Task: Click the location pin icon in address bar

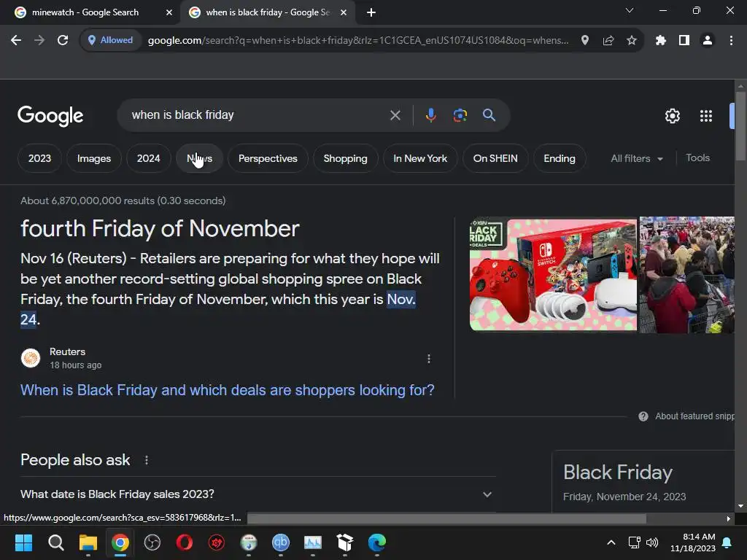Action: tap(585, 41)
